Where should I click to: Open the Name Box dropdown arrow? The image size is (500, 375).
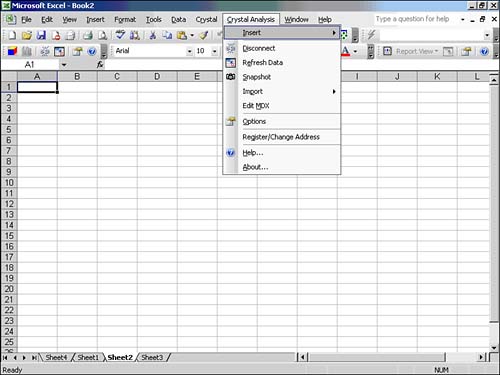[64, 65]
